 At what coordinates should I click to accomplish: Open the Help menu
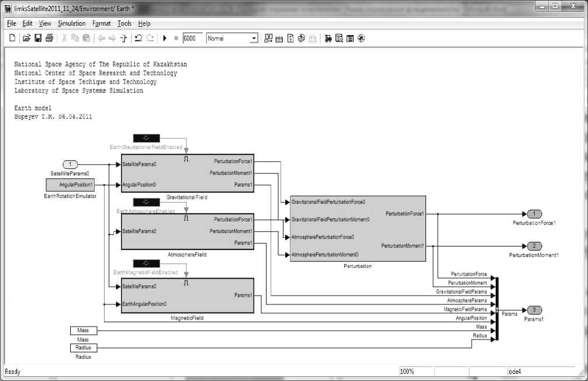(x=144, y=23)
